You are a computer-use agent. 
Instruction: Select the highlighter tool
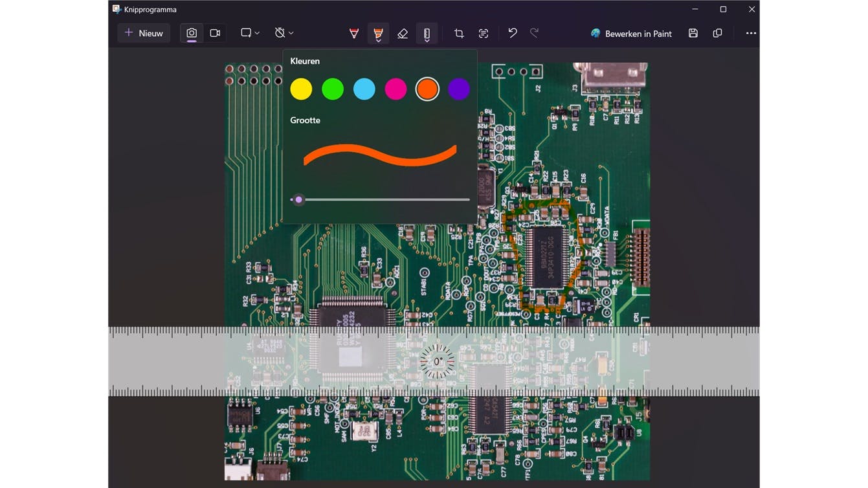(x=378, y=33)
